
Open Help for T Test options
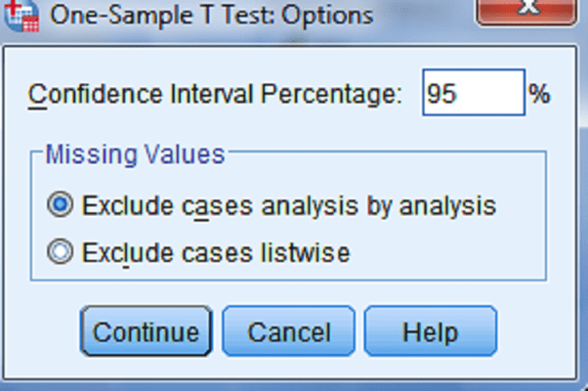tap(431, 331)
